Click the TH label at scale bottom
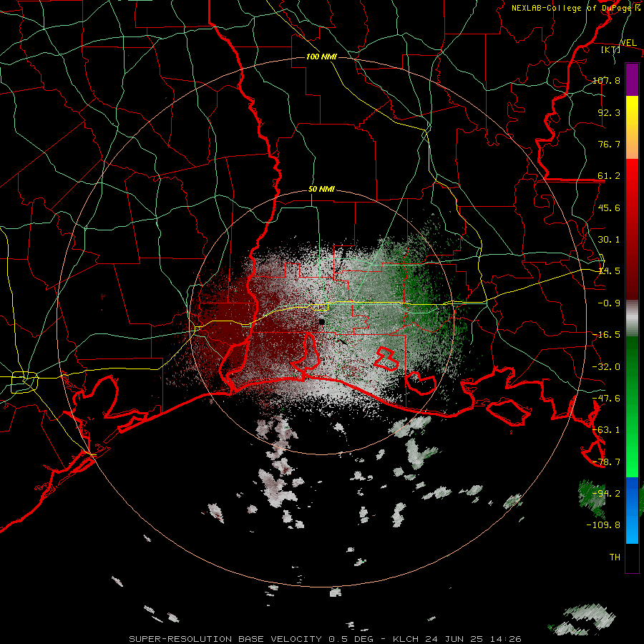Viewport: 644px width, 644px height. point(615,557)
